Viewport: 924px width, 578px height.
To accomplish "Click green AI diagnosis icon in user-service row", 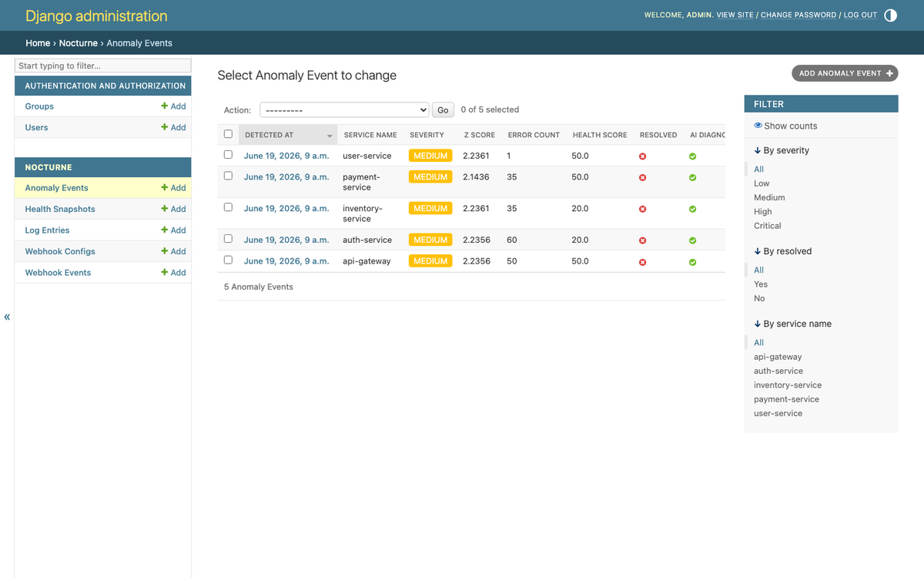I will point(692,156).
